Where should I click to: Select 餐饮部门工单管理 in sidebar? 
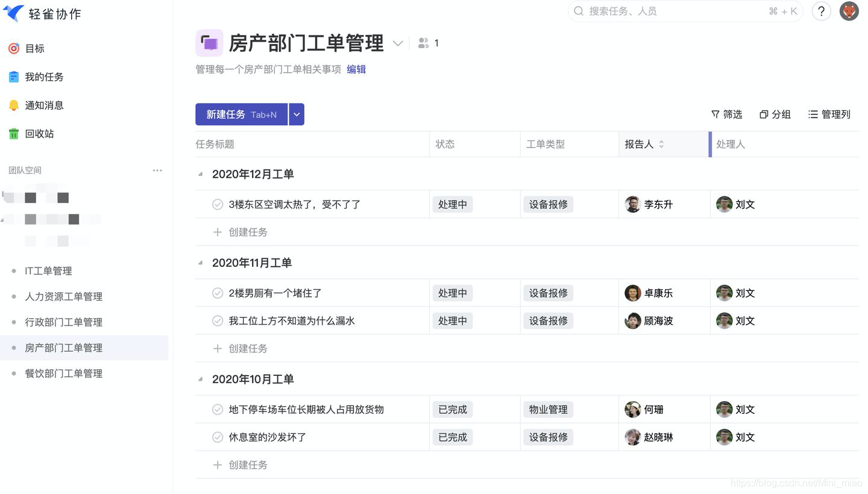[63, 373]
